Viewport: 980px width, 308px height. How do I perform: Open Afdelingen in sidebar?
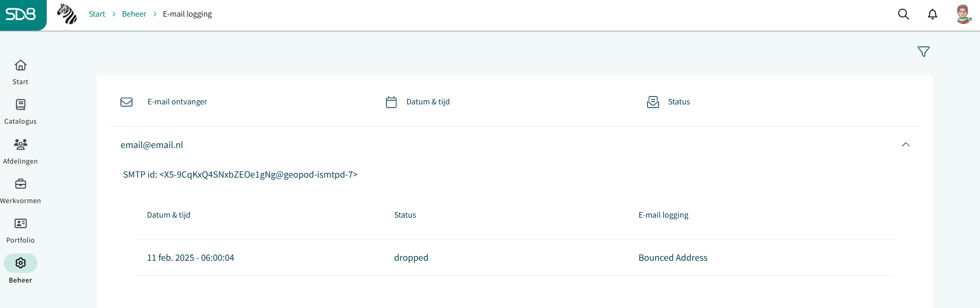20,151
